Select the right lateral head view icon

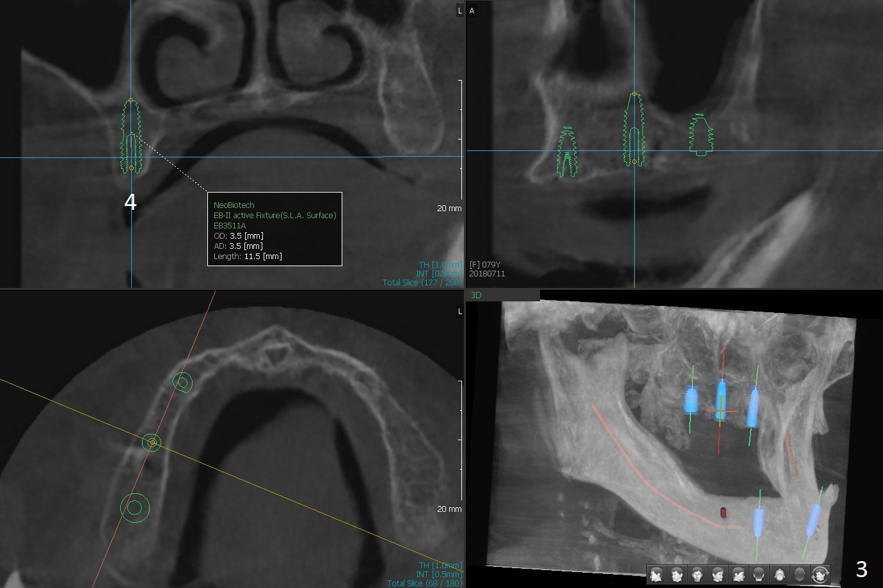(x=657, y=574)
